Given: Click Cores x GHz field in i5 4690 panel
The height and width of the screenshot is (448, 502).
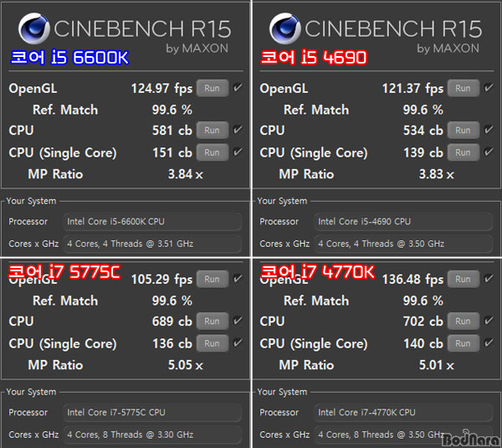Looking at the screenshot, I should tap(403, 244).
